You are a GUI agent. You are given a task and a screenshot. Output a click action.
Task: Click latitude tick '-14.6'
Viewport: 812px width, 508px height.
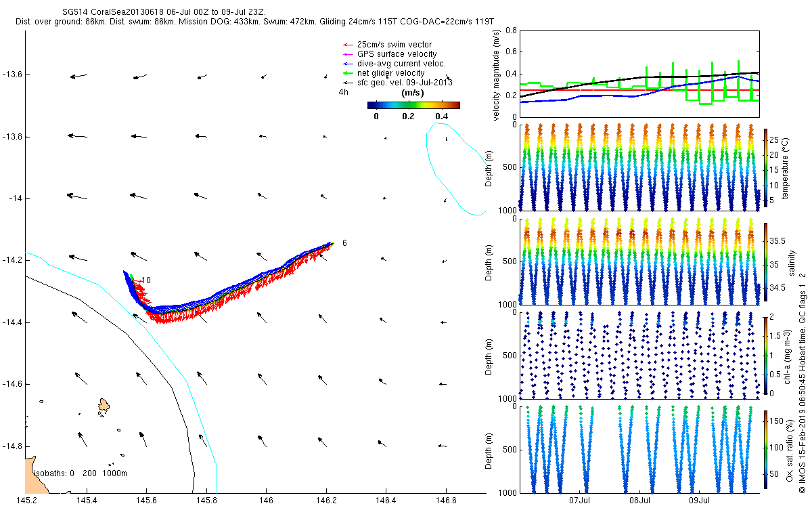12,384
